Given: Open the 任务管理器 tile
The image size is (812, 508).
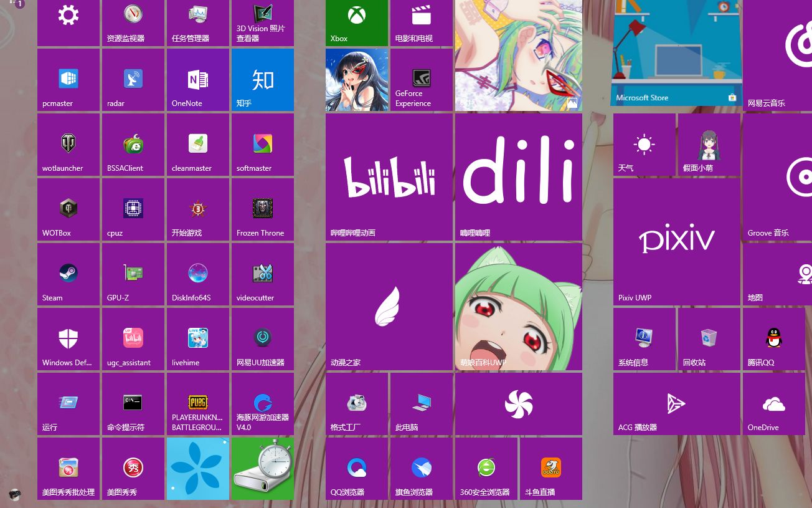Looking at the screenshot, I should [198, 22].
